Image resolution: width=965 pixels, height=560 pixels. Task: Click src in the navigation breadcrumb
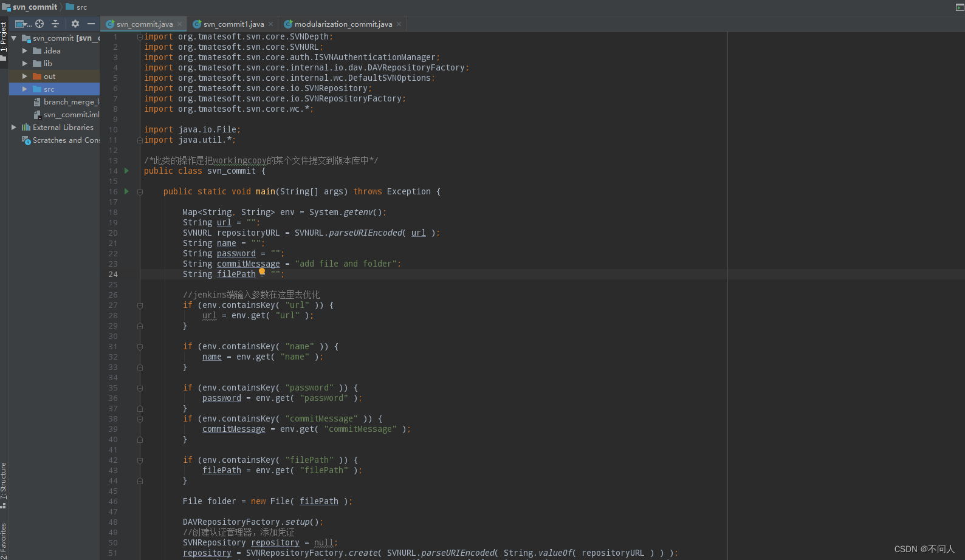pos(81,7)
